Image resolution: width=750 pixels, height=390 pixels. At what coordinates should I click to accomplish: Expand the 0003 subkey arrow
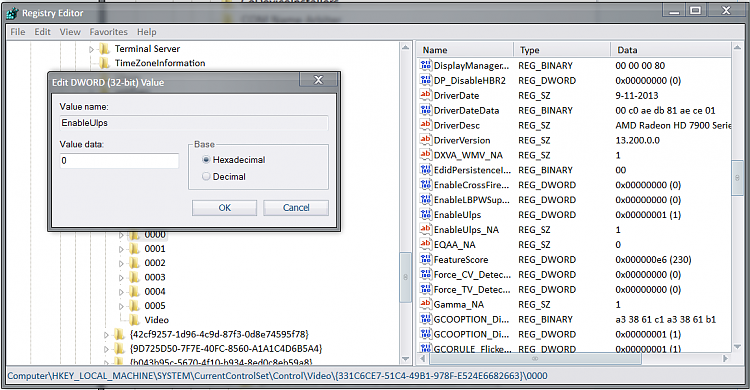(x=121, y=278)
